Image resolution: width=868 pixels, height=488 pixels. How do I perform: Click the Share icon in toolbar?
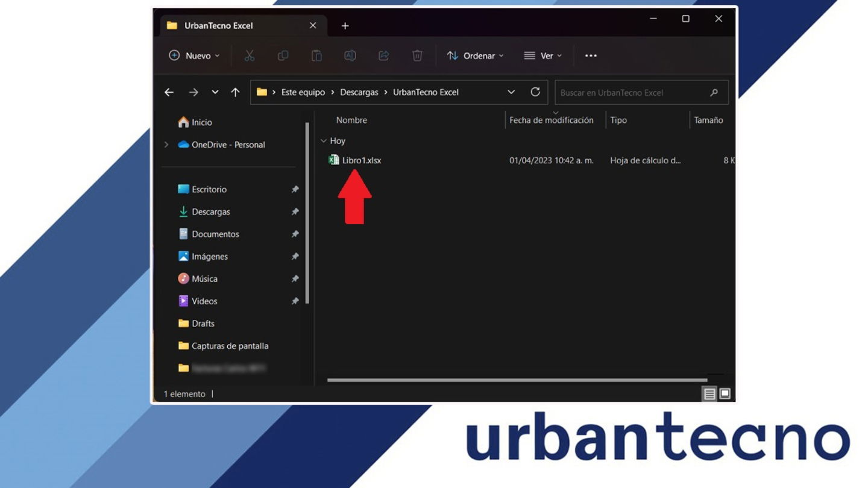pos(383,55)
